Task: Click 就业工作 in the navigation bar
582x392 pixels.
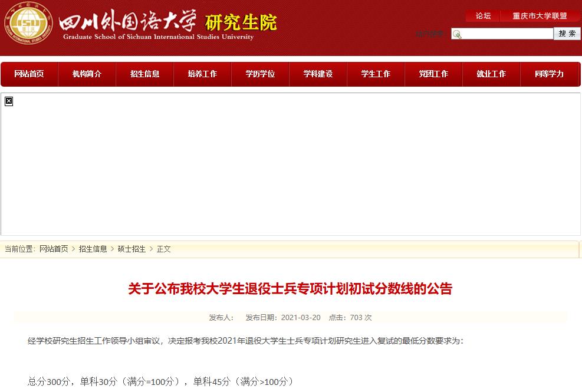Action: (491, 74)
